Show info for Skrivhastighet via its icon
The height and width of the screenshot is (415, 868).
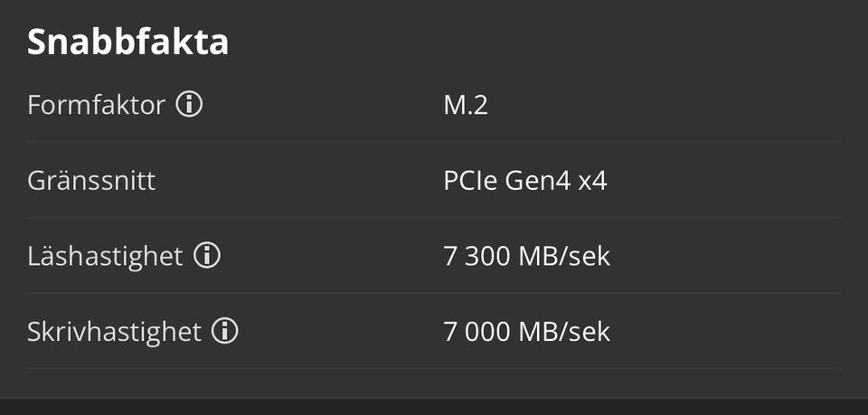coord(224,331)
